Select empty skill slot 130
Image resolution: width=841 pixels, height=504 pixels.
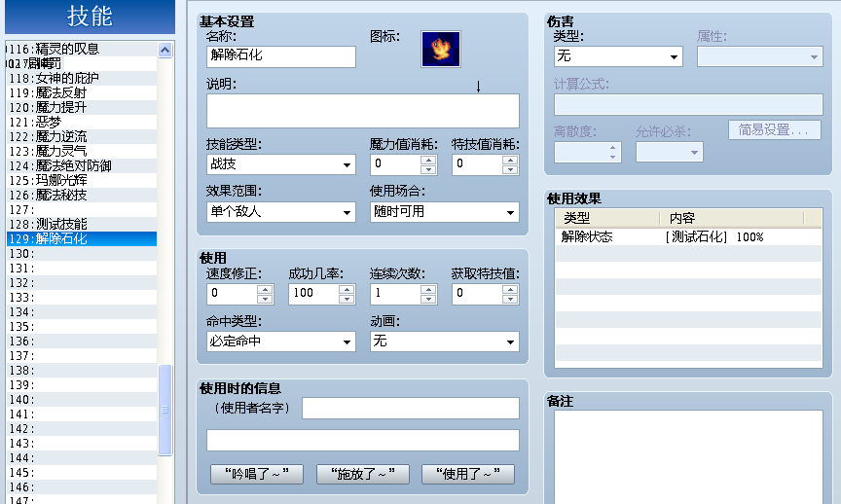[82, 254]
